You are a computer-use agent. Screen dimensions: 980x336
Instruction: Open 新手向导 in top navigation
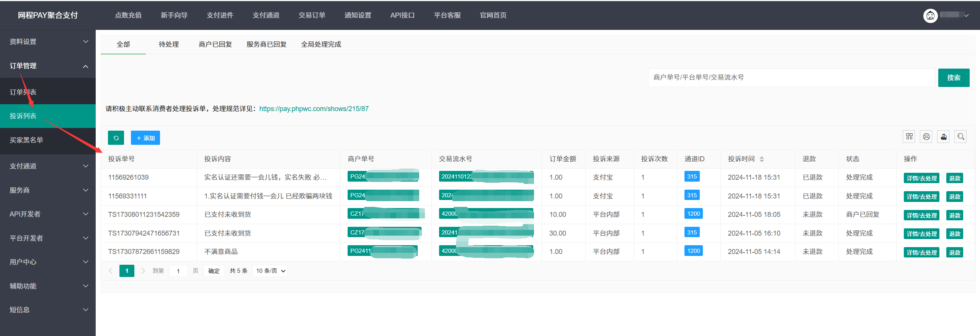(x=174, y=15)
